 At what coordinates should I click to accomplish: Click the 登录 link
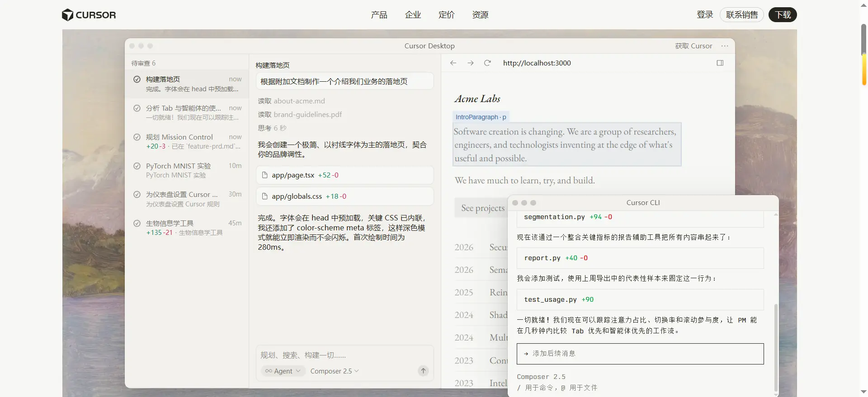(705, 15)
